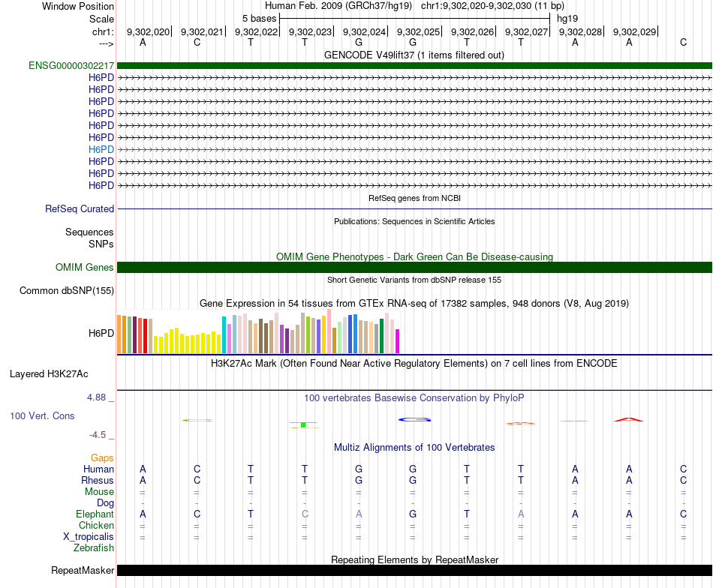Click the light-blue H6PD transcript arrow line
The height and width of the screenshot is (588, 713).
(414, 149)
